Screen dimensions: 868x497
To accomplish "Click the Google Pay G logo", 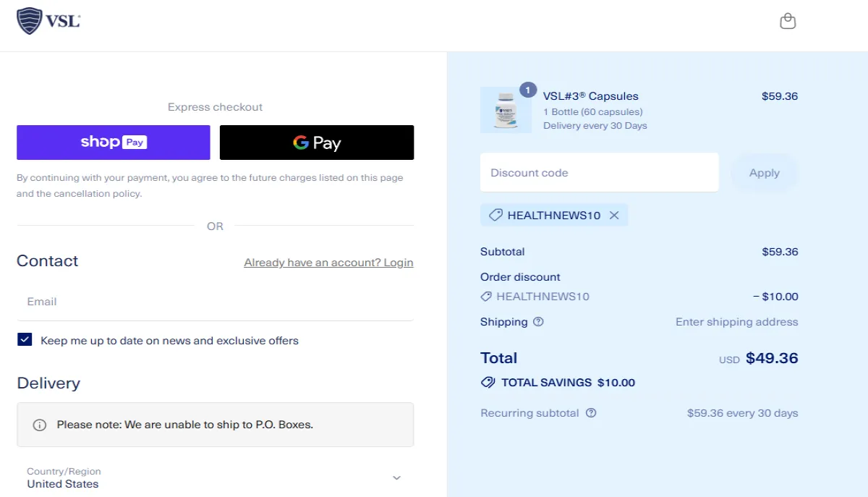I will [301, 143].
